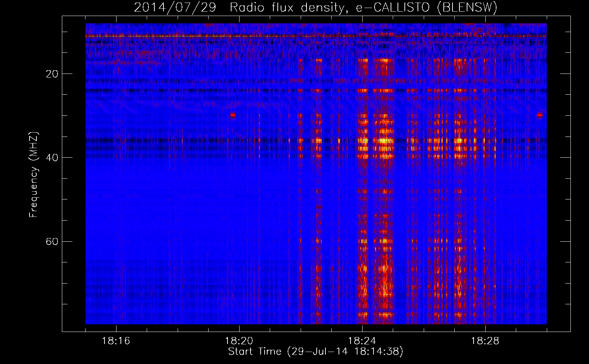
Task: Click the "60" frequency tick label
Action: (x=52, y=241)
